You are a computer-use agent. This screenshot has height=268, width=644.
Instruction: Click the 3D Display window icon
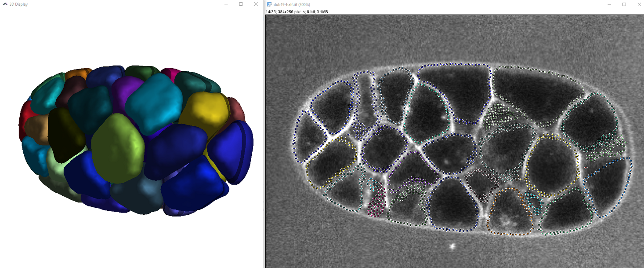coord(5,4)
